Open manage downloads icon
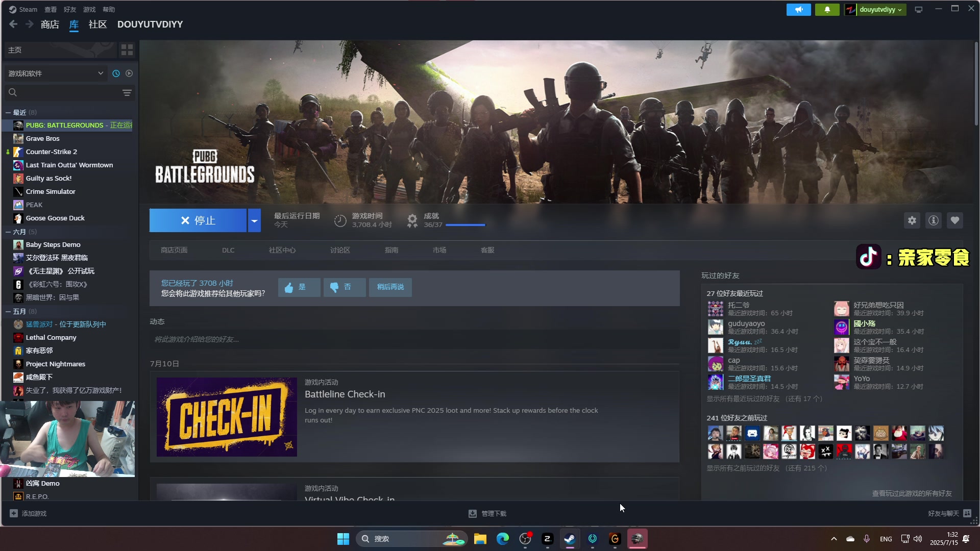Image resolution: width=980 pixels, height=551 pixels. point(473,513)
